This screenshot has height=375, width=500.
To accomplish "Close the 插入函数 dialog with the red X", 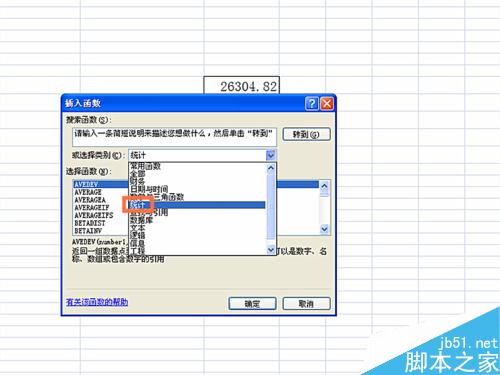I will 327,104.
